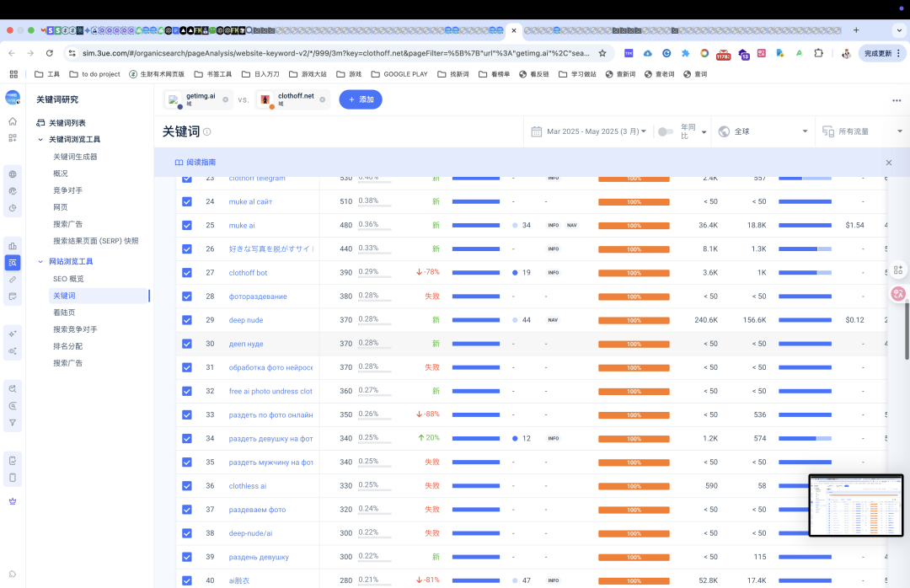The width and height of the screenshot is (910, 588).
Task: Click the browser back arrow
Action: (12, 53)
